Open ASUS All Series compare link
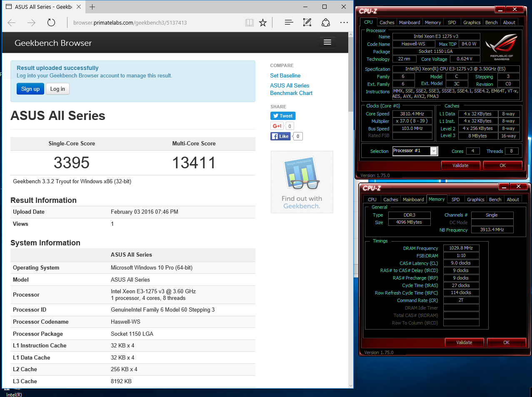 290,85
